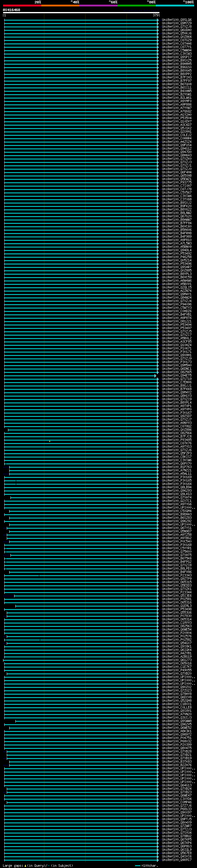Select UniRef100_B7FKK8 label

[x=177, y=389]
